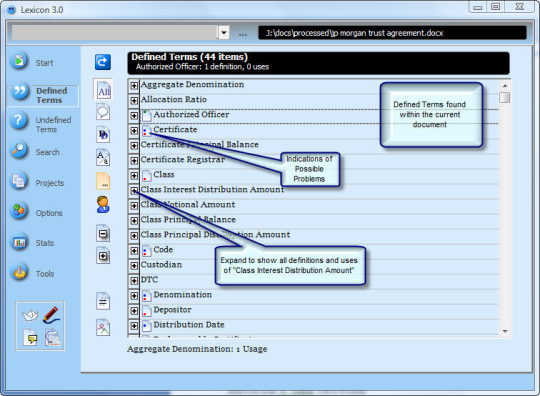This screenshot has height=396, width=540.
Task: Expand the Denomination term
Action: 134,296
